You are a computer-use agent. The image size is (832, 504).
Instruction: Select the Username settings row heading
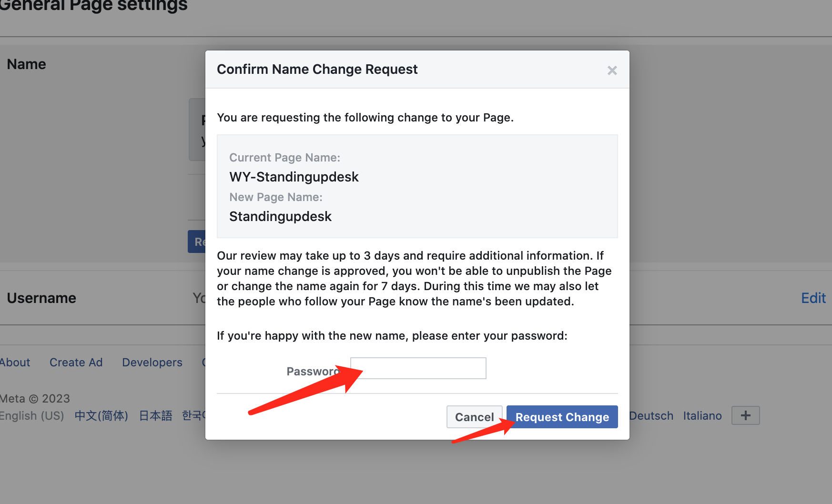41,298
